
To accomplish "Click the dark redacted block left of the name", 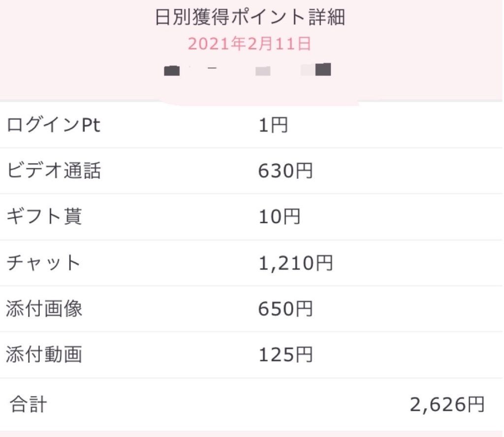I will tap(172, 70).
